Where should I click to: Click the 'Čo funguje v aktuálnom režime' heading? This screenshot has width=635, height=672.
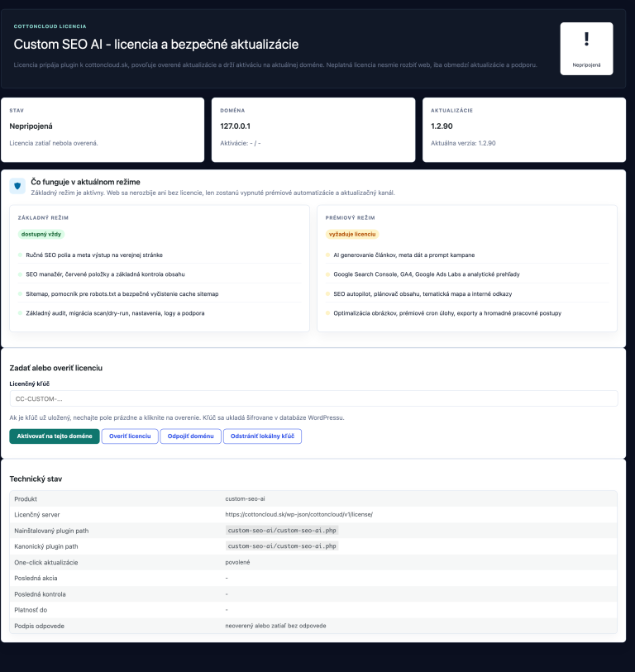point(85,182)
